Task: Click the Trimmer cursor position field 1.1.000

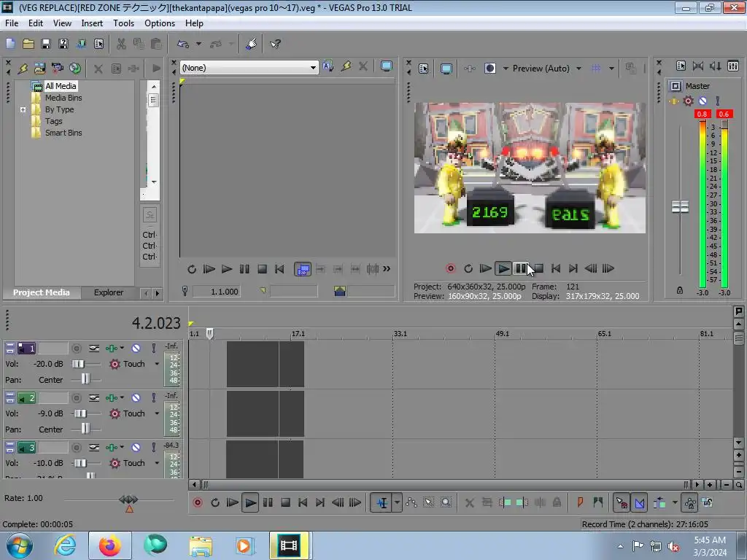Action: 217,292
